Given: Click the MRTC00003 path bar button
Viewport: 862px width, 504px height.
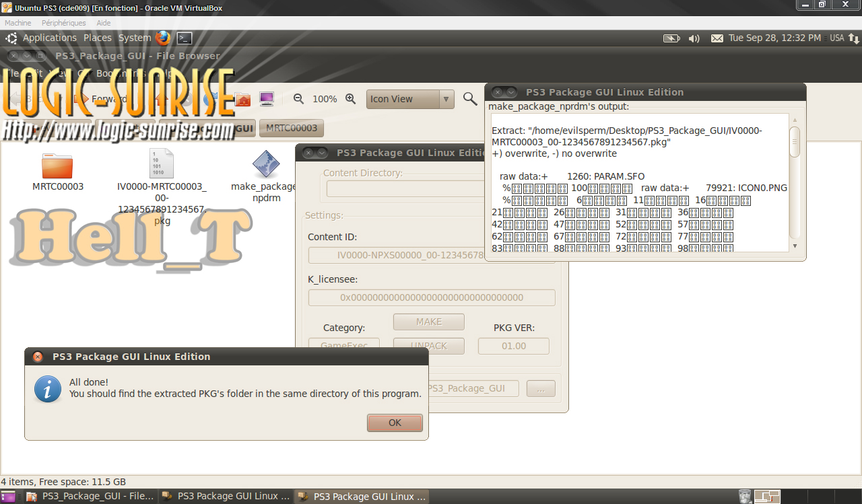Looking at the screenshot, I should click(292, 128).
